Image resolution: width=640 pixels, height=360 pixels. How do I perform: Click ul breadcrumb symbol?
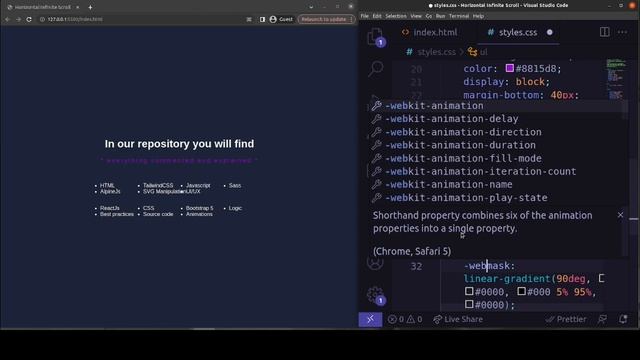point(483,52)
